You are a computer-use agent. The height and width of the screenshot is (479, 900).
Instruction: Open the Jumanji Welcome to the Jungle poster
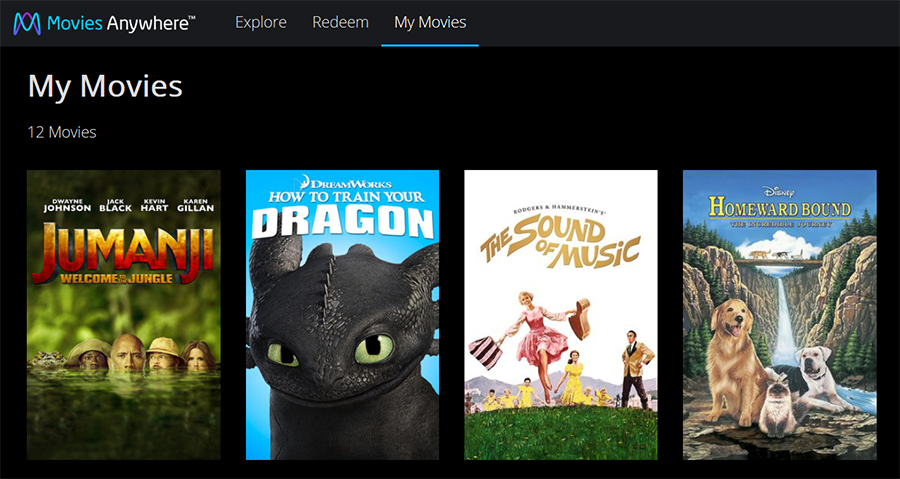tap(123, 314)
